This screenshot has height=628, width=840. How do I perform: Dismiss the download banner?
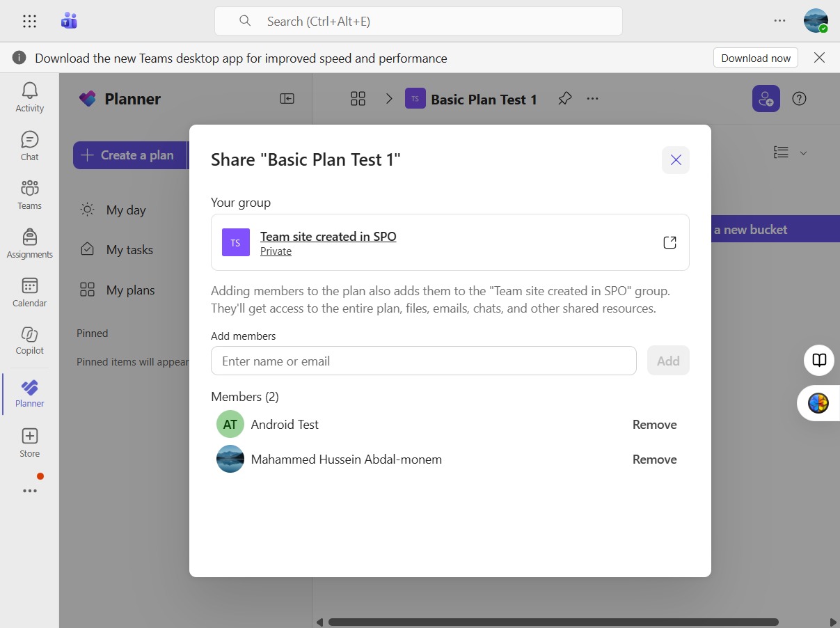click(820, 58)
